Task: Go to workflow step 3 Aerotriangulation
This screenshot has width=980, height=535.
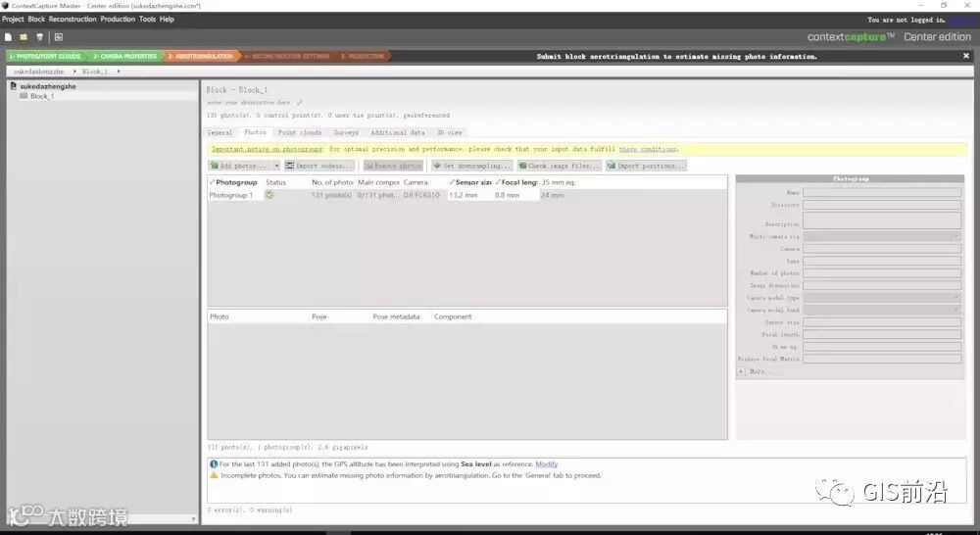Action: coord(201,56)
